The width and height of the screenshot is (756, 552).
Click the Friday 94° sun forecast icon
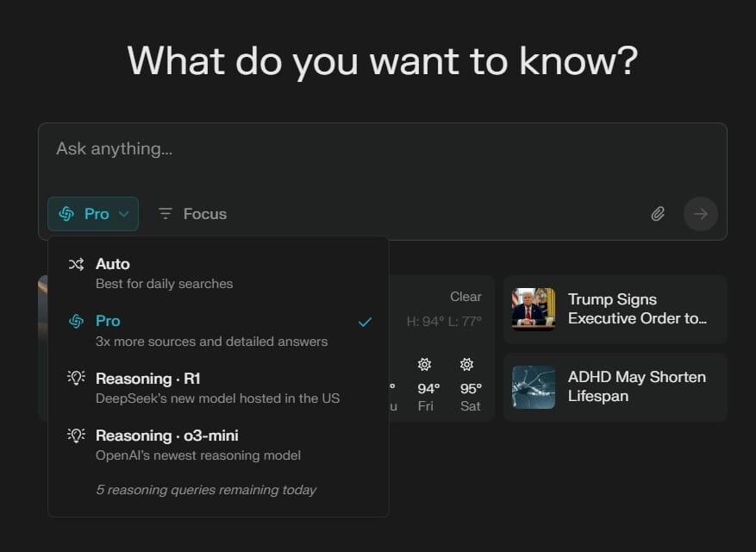click(x=424, y=364)
